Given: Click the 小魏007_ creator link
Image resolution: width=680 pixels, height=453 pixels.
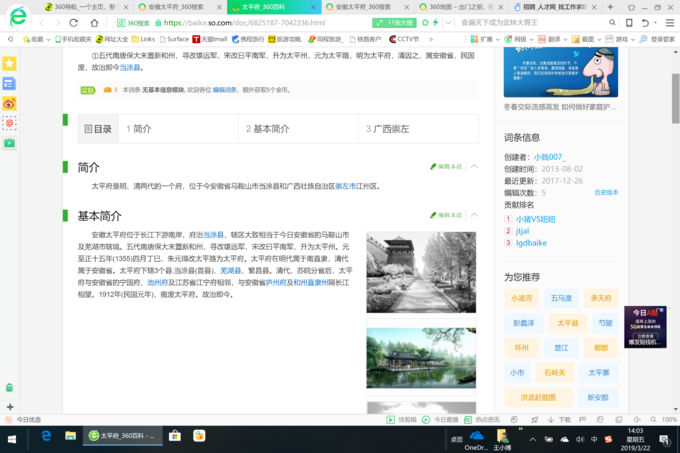Looking at the screenshot, I should 548,157.
